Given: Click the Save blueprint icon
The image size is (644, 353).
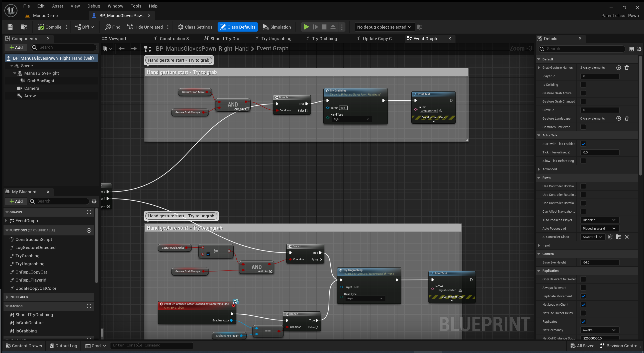Looking at the screenshot, I should coord(10,27).
